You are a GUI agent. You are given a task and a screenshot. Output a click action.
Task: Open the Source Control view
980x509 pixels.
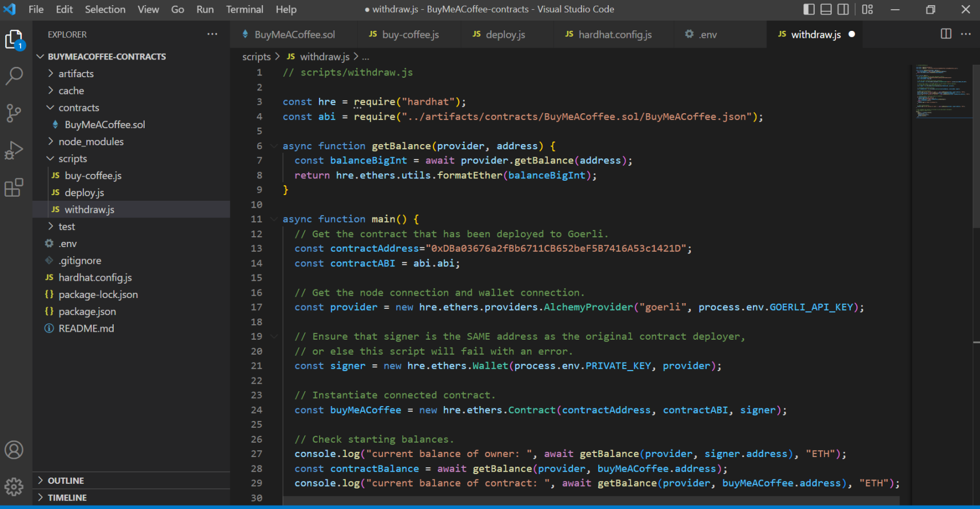[x=14, y=113]
